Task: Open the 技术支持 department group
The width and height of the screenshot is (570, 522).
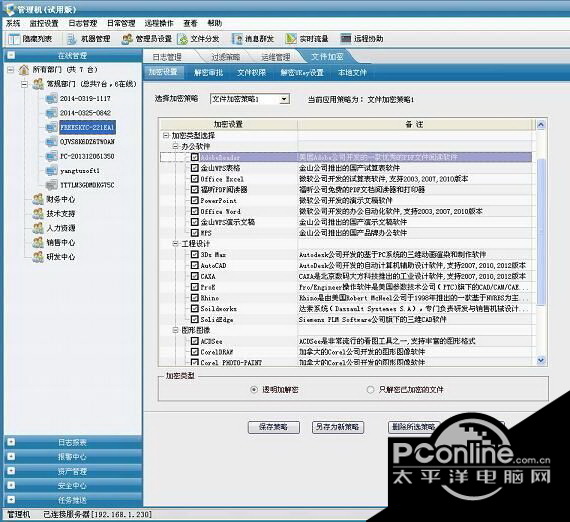Action: [61, 214]
